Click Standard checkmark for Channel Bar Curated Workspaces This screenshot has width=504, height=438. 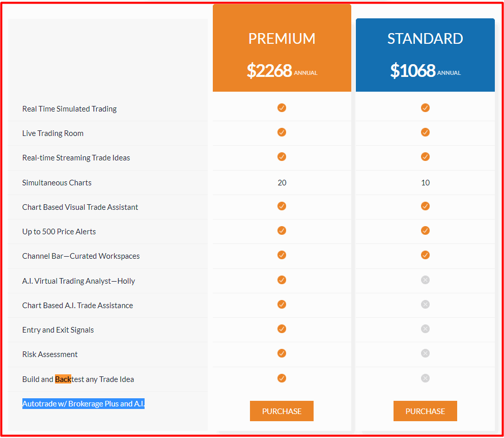click(425, 255)
